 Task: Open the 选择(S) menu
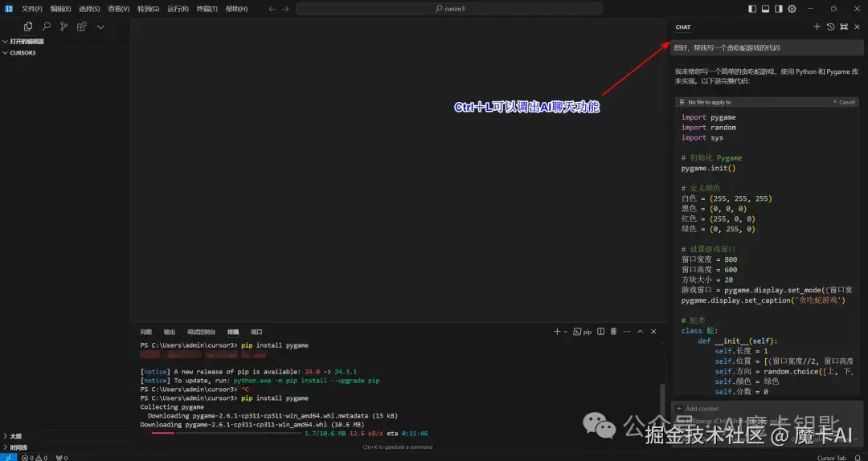point(89,9)
